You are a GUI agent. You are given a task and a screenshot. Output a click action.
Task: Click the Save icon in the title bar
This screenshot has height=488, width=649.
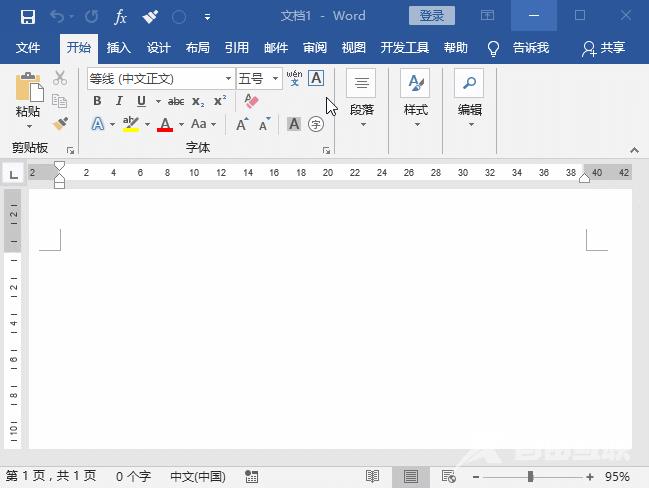(28, 17)
